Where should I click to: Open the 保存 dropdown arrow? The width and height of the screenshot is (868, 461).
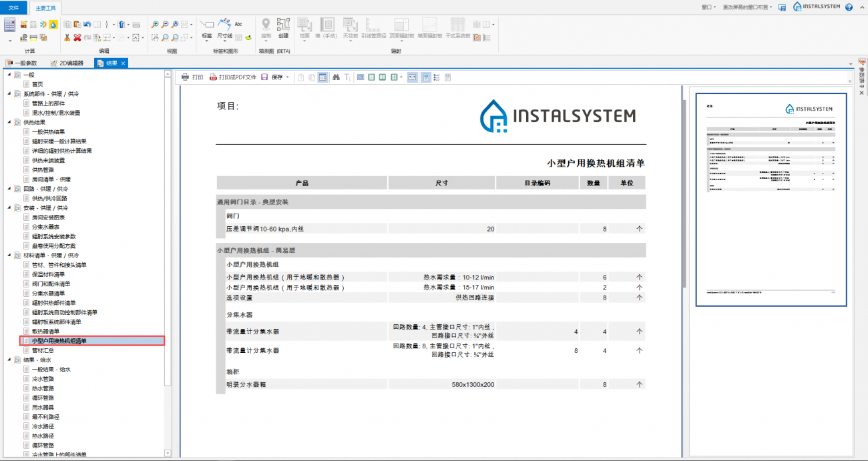tap(288, 77)
